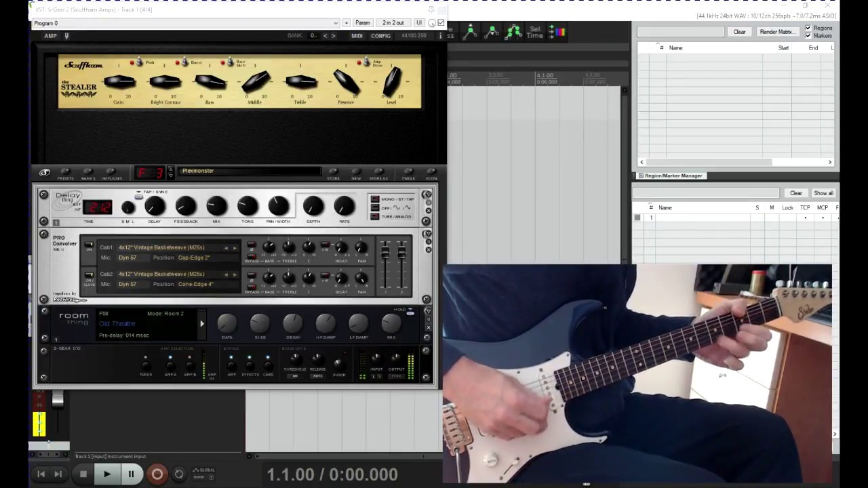Click the UI button in plugin header
This screenshot has width=868, height=488.
click(419, 23)
